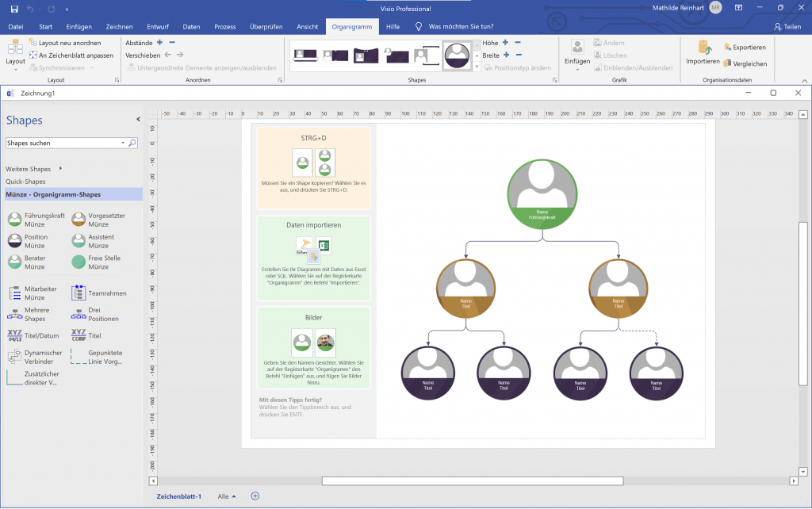Open the Einfügen dropdown in the Grafik group
Screen dimensions: 812x509
[576, 69]
